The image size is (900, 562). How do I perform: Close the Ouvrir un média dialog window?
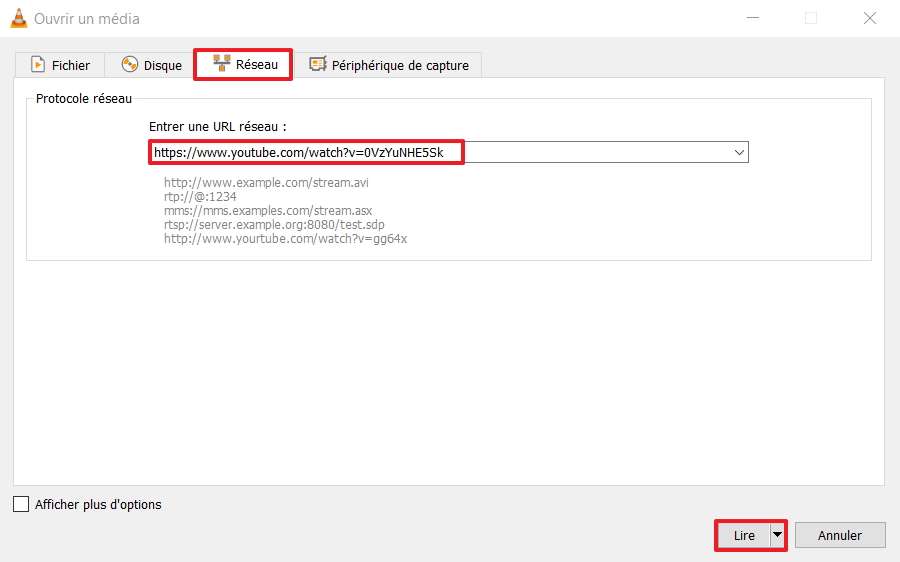[868, 18]
